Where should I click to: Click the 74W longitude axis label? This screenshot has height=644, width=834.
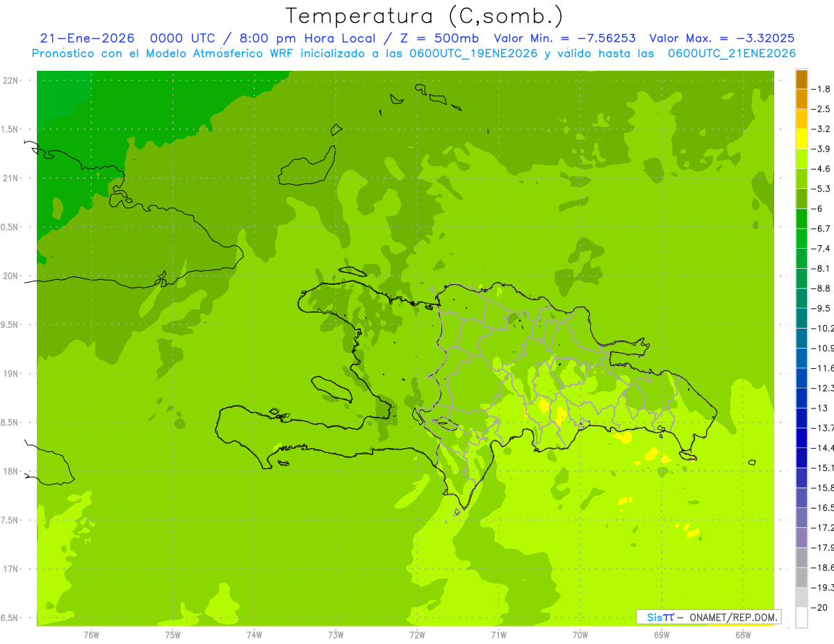pos(254,634)
